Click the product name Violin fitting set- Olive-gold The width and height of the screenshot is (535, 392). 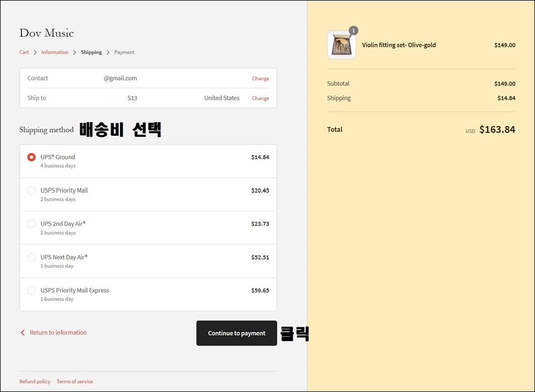[x=398, y=45]
